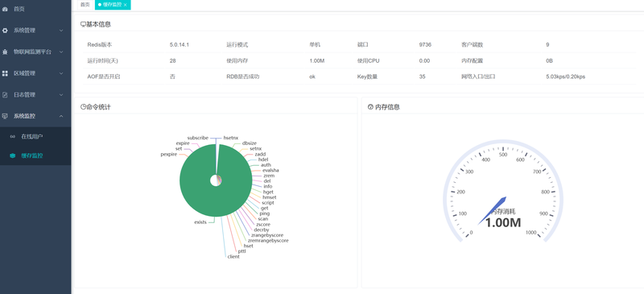Click the hdel pie label
This screenshot has height=294, width=644.
(x=263, y=159)
